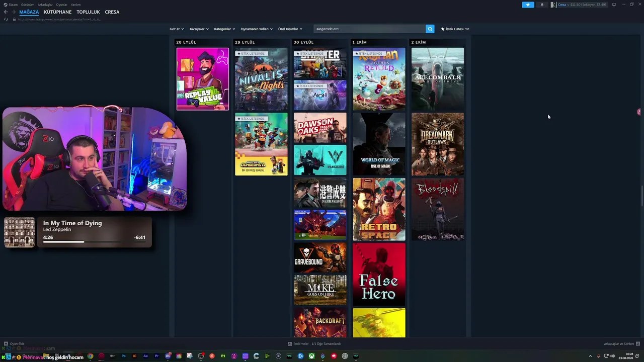
Task: Launch Photoshop from the taskbar
Action: [123, 356]
